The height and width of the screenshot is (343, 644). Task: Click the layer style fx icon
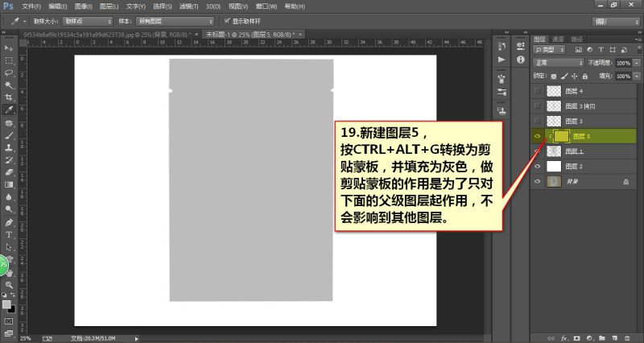tap(564, 338)
